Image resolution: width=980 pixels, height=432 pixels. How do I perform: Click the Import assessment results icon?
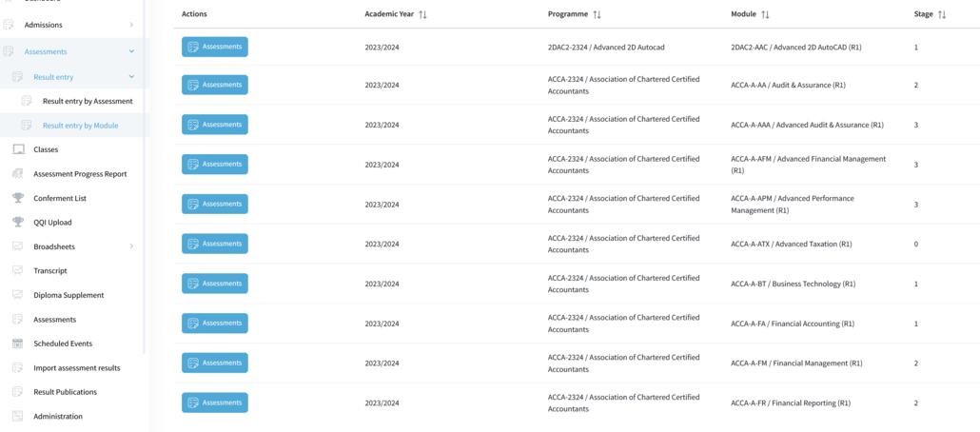pyautogui.click(x=18, y=367)
